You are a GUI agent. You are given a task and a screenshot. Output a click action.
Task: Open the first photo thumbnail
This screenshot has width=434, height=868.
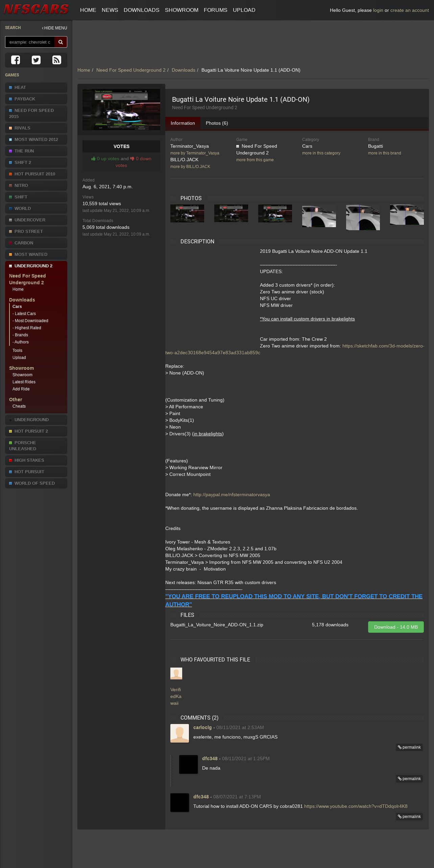coord(187,213)
